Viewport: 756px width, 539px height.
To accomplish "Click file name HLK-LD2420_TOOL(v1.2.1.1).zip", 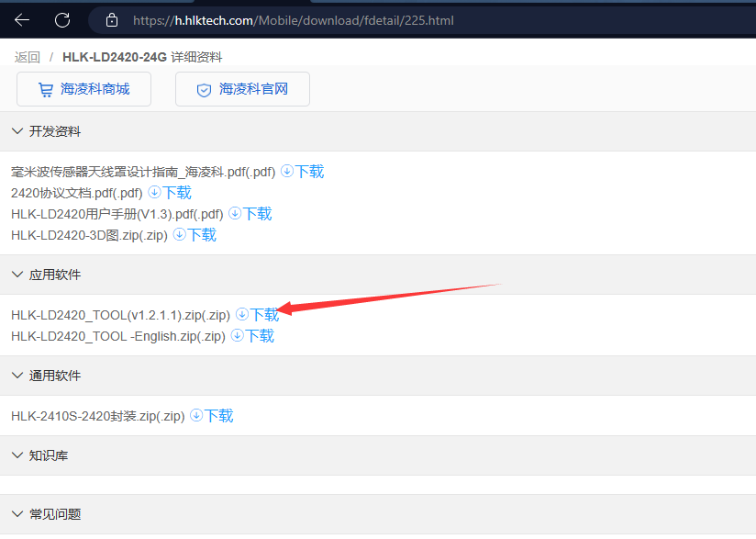I will 120,315.
